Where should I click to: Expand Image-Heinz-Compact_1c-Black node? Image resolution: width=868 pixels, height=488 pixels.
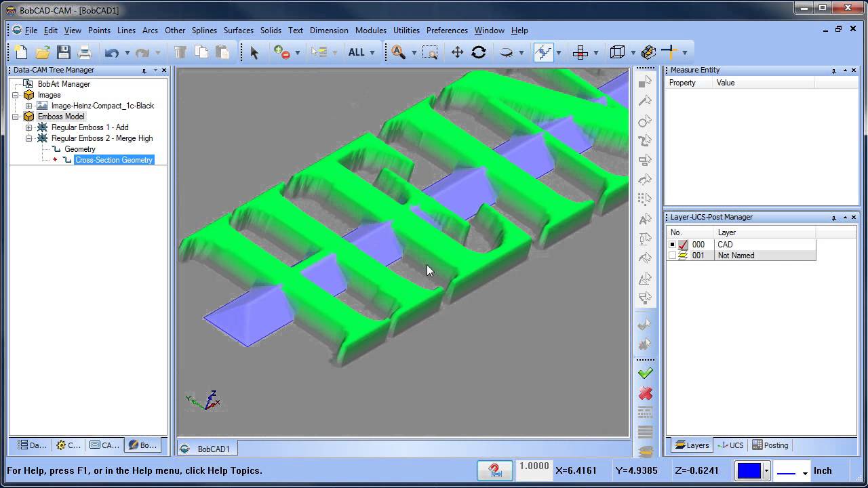click(28, 106)
